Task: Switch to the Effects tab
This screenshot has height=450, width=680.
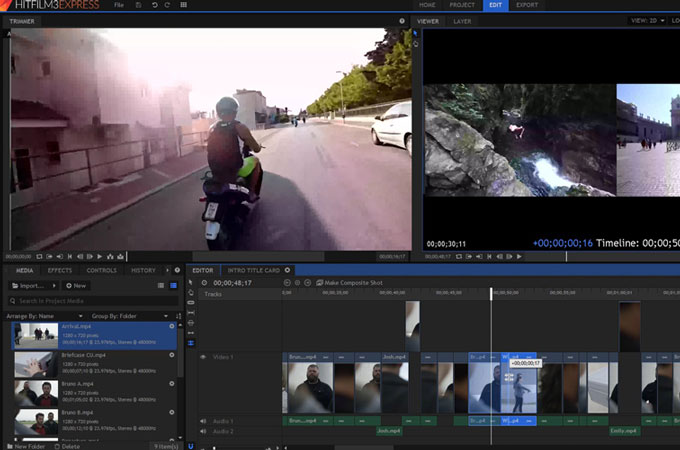Action: 60,270
